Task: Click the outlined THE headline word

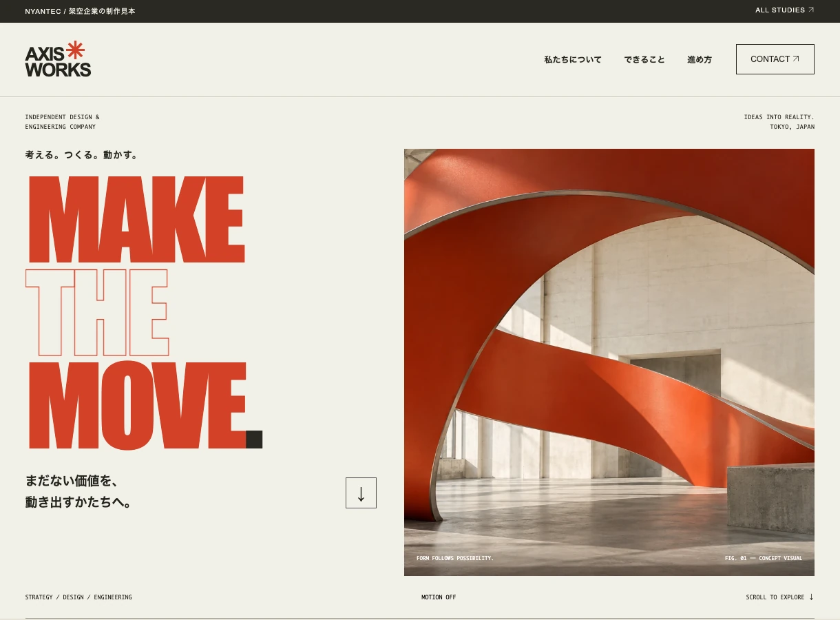Action: coord(97,313)
